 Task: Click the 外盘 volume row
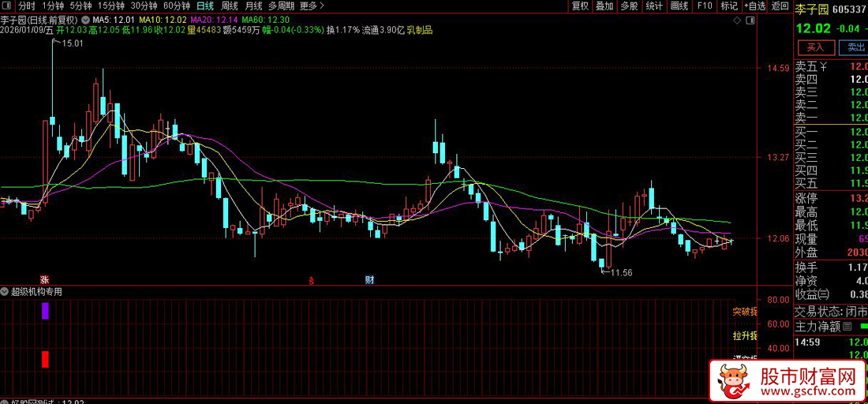point(832,253)
